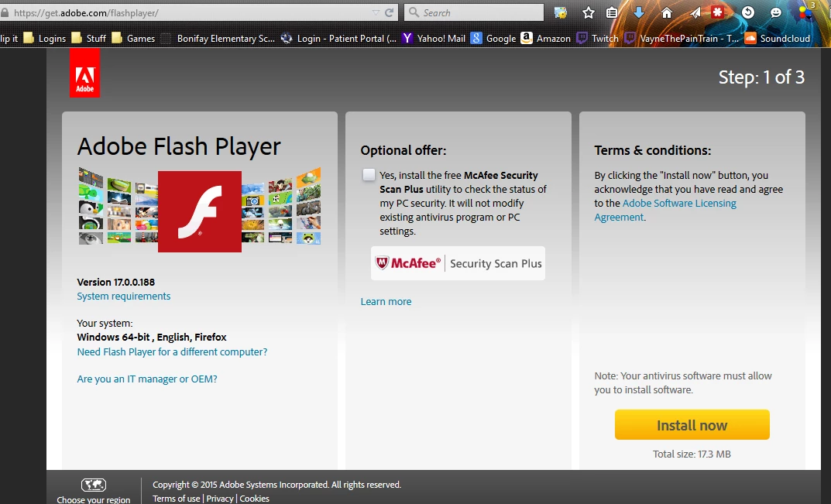Go to the home page icon
Screen dimensions: 831x504
667,12
